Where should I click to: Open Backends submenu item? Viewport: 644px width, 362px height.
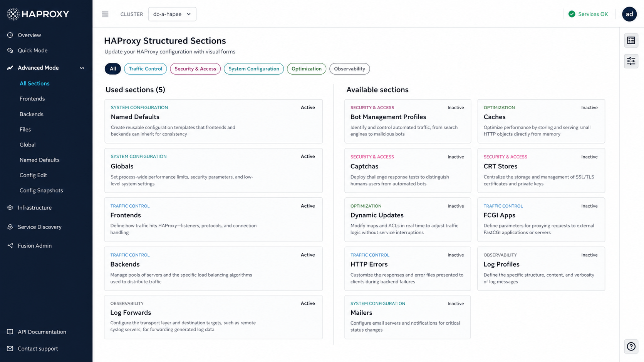tap(32, 114)
